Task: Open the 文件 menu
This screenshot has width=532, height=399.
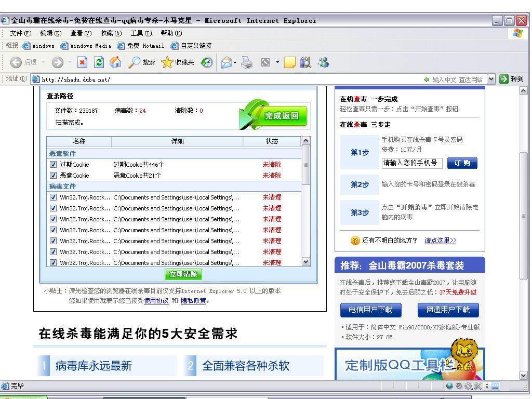Action: point(20,33)
